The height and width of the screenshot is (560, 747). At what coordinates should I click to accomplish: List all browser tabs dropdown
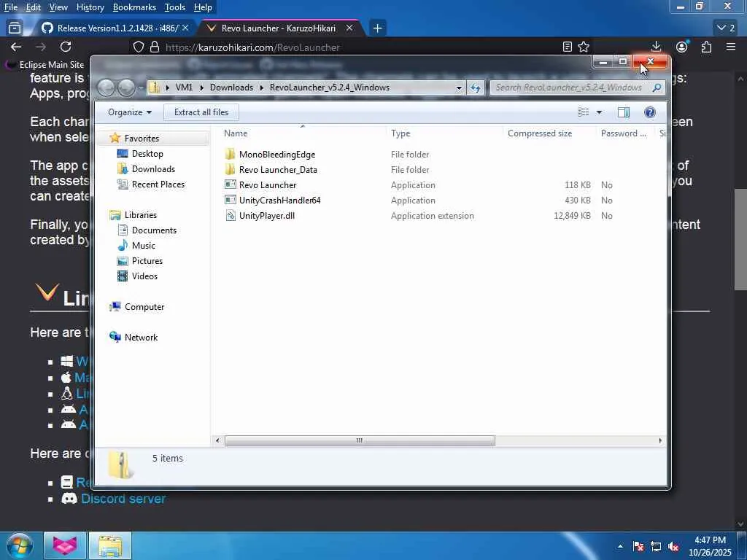click(x=726, y=28)
